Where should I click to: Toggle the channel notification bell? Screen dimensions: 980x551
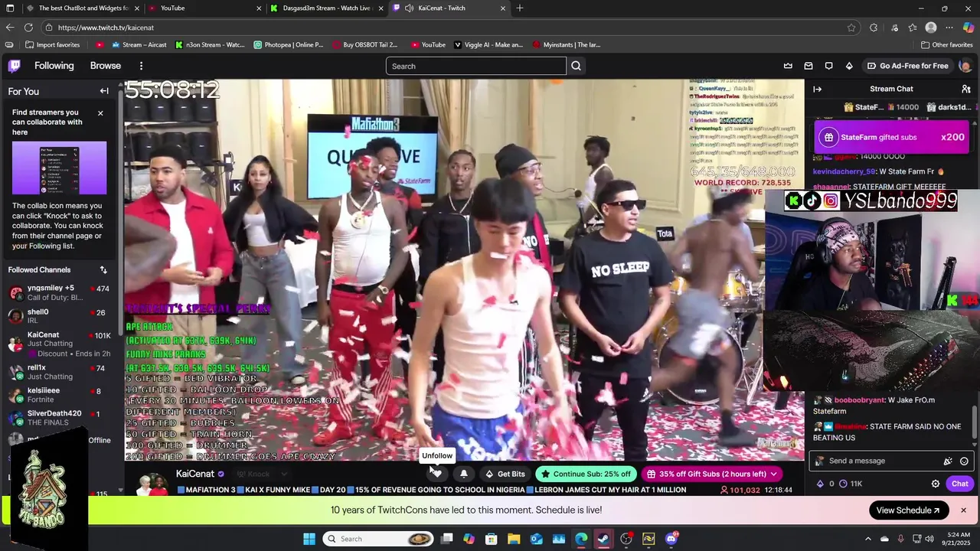click(x=463, y=474)
